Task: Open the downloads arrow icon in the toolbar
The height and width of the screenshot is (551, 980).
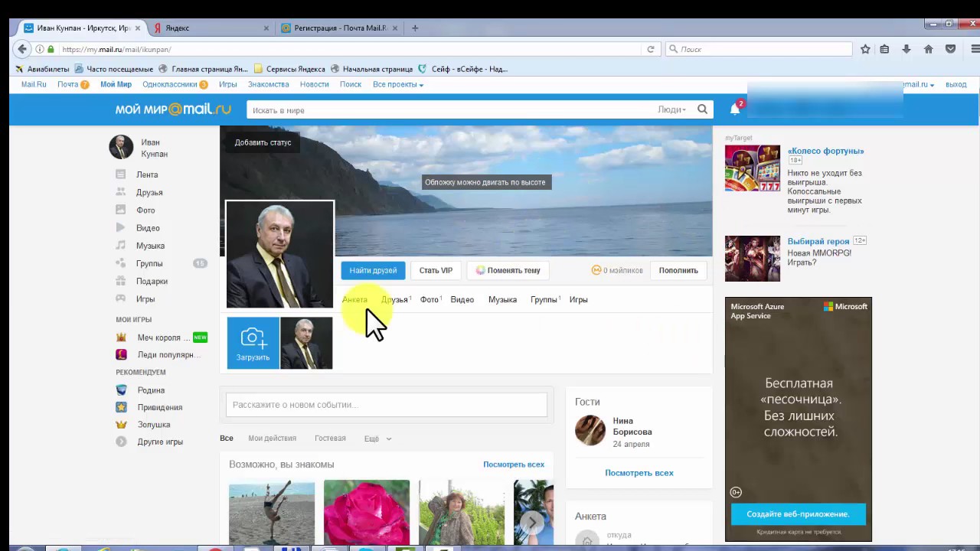Action: click(906, 49)
